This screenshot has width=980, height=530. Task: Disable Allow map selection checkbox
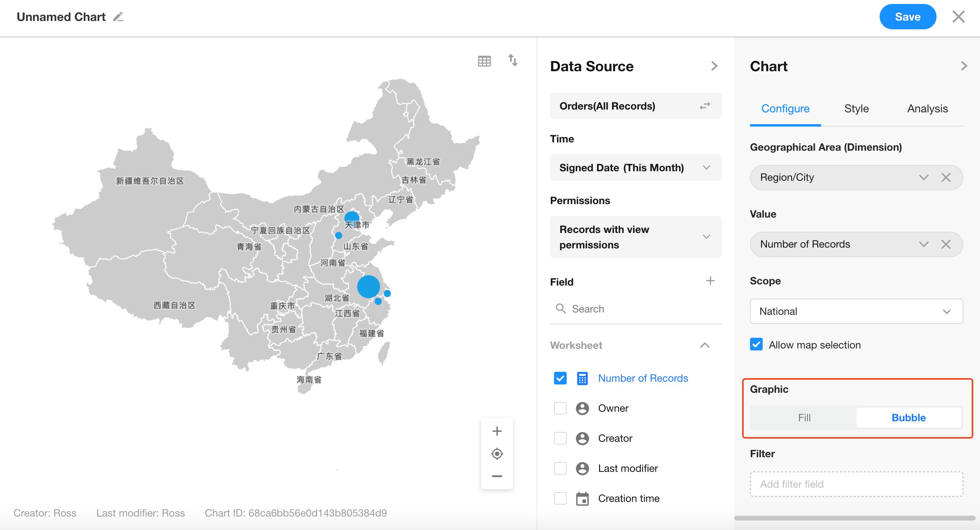pyautogui.click(x=756, y=344)
